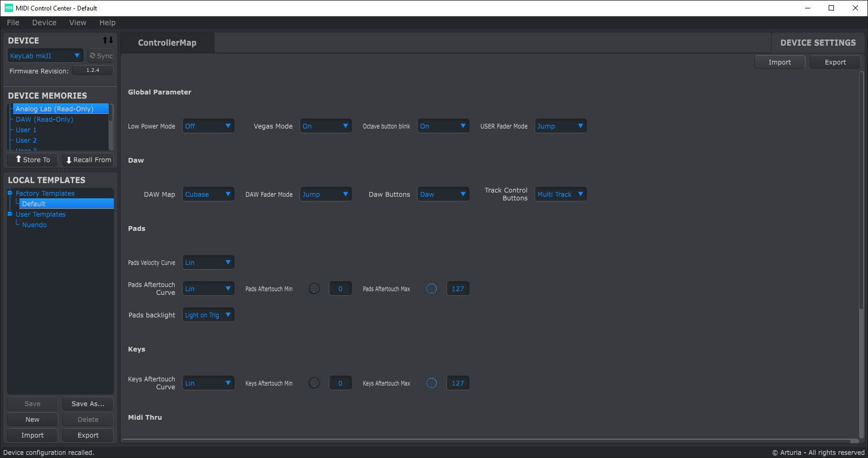
Task: Click the Pads Aftertouch Min knob
Action: [x=314, y=289]
